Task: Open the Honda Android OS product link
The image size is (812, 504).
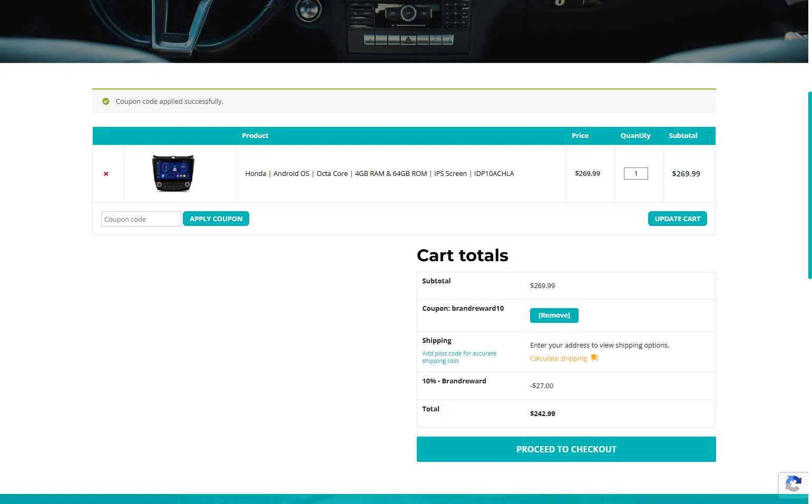Action: 379,173
